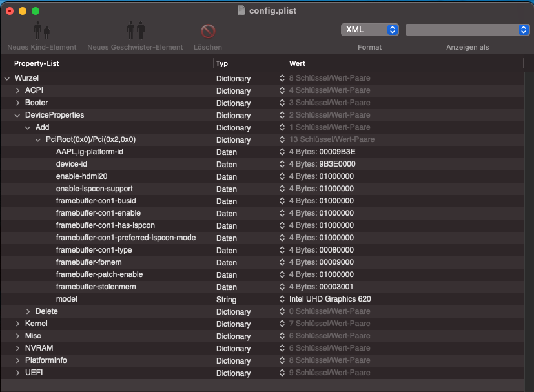Toggle type popup for enable-hdmi20 row
Viewport: 534px width, 392px height.
click(282, 176)
